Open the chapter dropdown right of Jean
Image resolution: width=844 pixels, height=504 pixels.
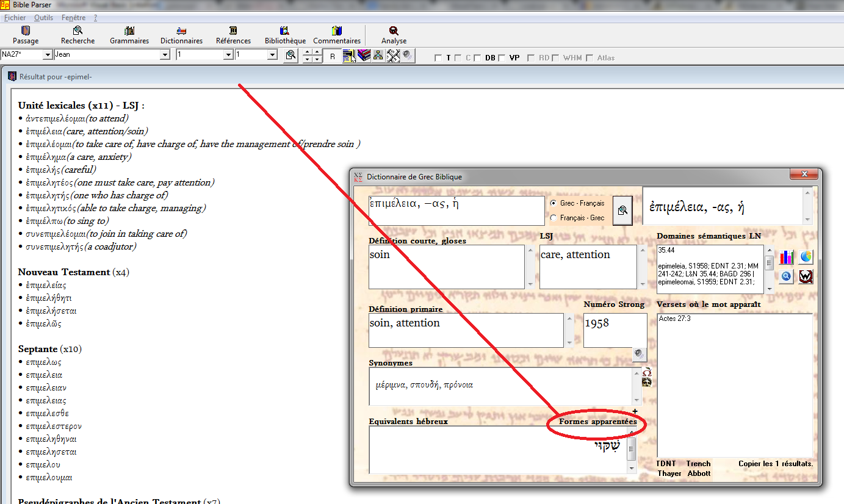coord(228,55)
